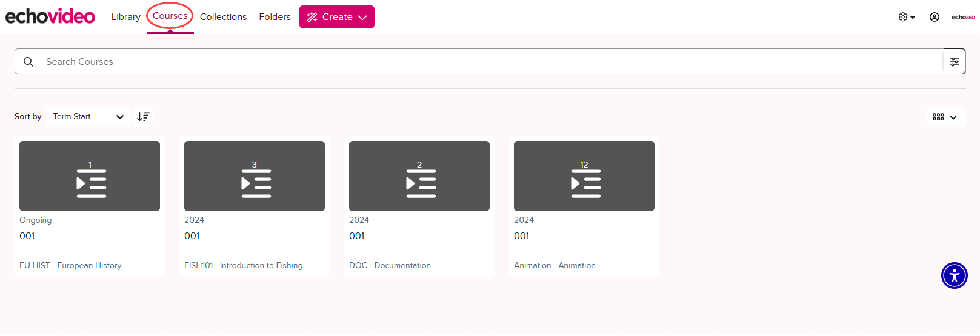
Task: Click section 001 on FISH101 card
Action: pos(192,236)
